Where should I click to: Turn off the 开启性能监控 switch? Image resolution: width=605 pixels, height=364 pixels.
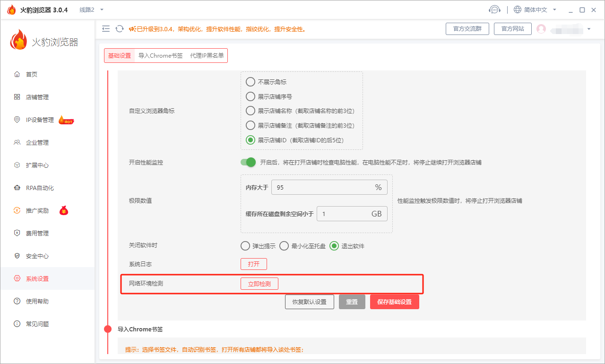click(248, 162)
